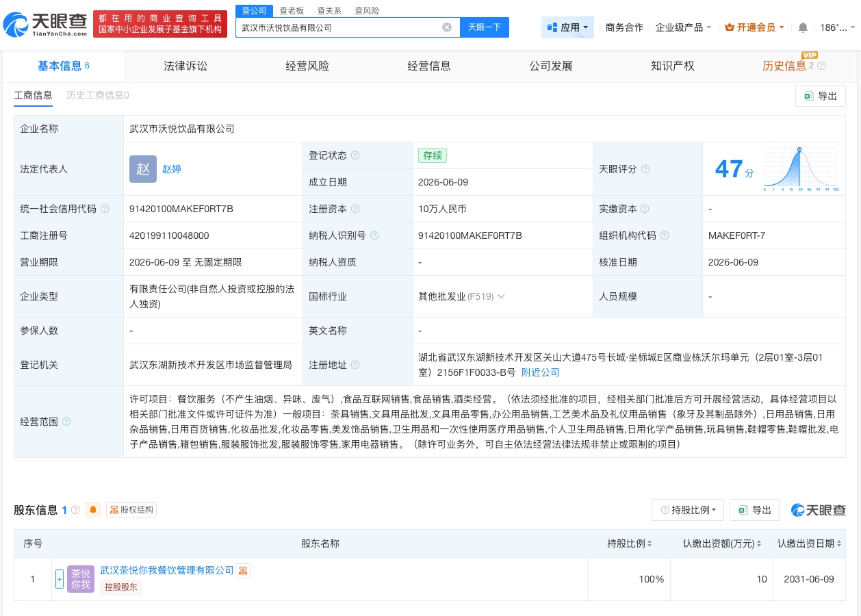Switch to 查关系 search tab
The height and width of the screenshot is (616, 861).
tap(329, 10)
